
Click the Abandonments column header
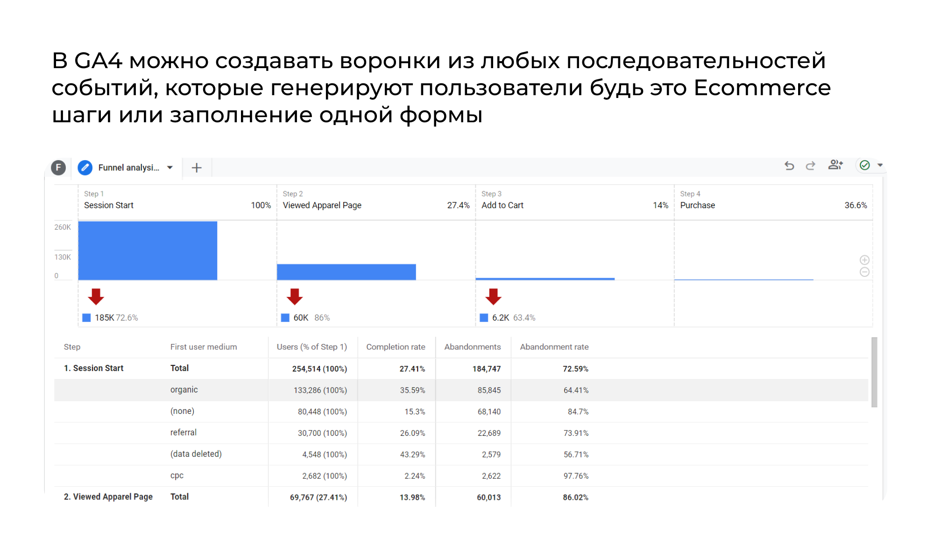coord(472,347)
